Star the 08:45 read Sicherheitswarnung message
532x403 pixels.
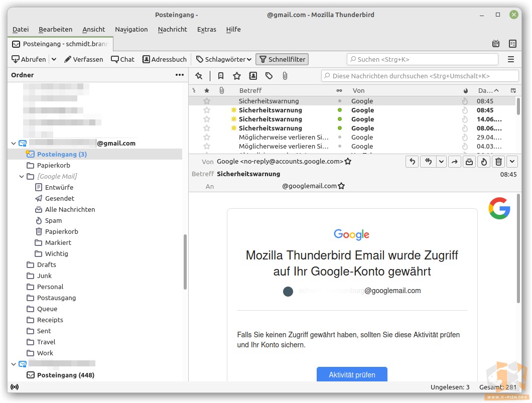pyautogui.click(x=207, y=101)
